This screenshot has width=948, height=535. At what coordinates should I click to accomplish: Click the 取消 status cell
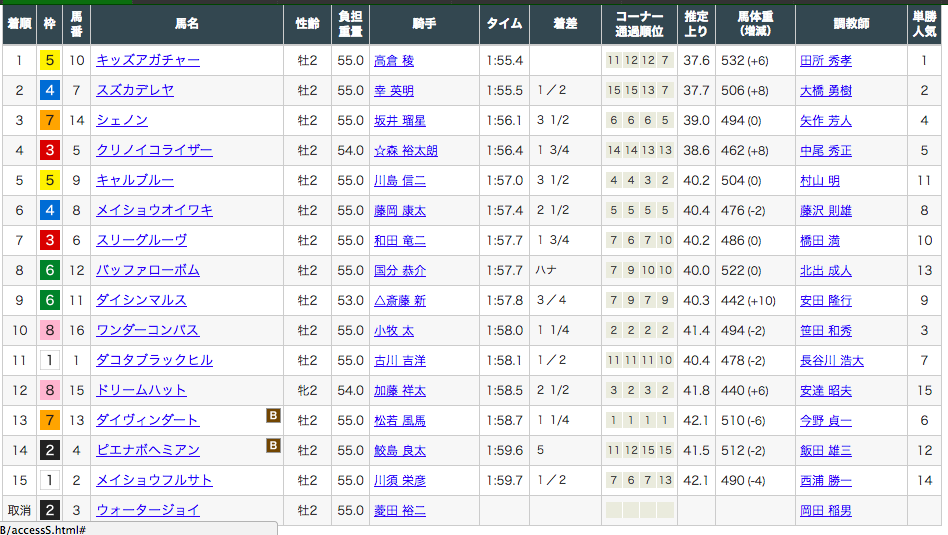(x=19, y=510)
